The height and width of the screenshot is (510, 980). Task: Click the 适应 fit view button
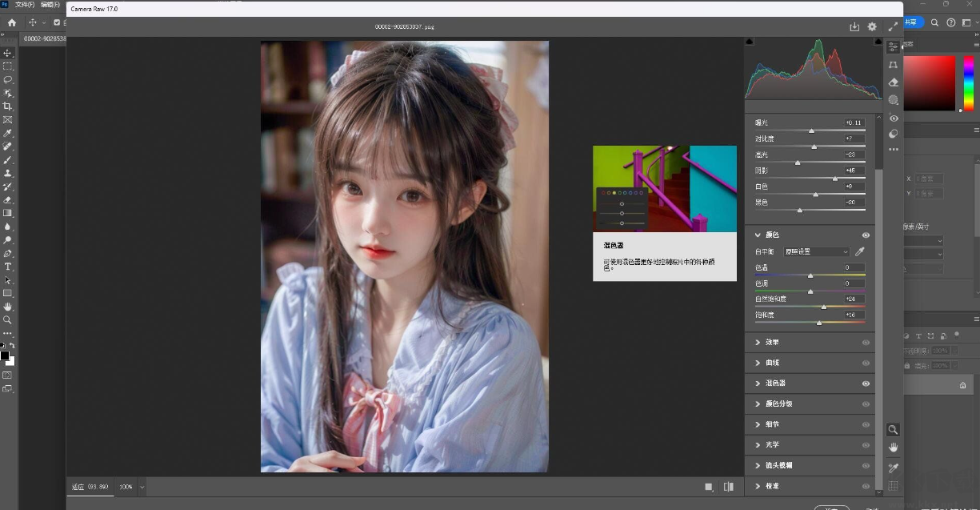pos(90,487)
